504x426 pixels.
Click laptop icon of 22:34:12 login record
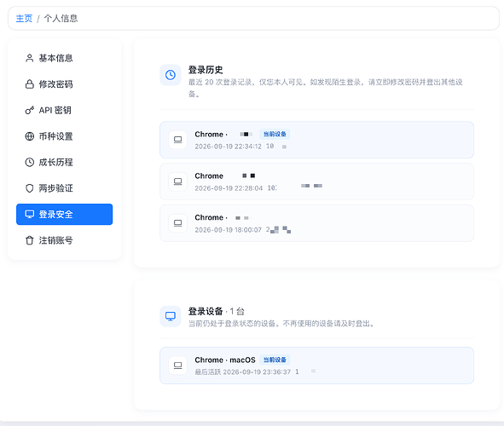[x=177, y=140]
